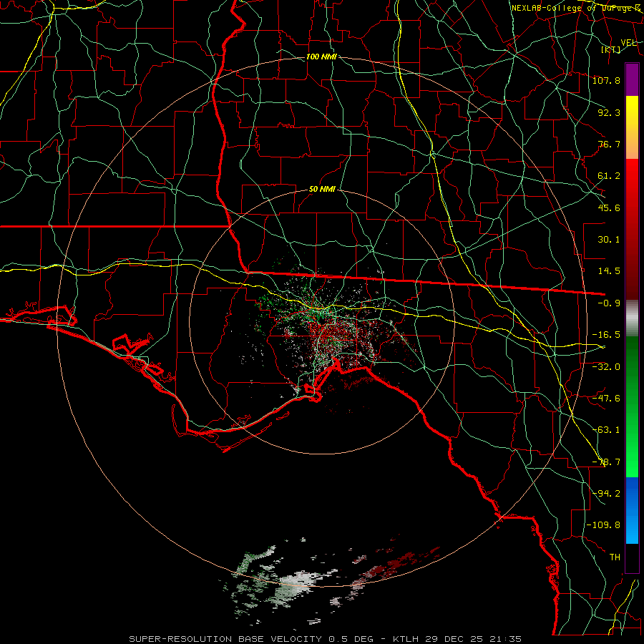
Task: Click the 14.5 velocity scale value
Action: click(609, 271)
